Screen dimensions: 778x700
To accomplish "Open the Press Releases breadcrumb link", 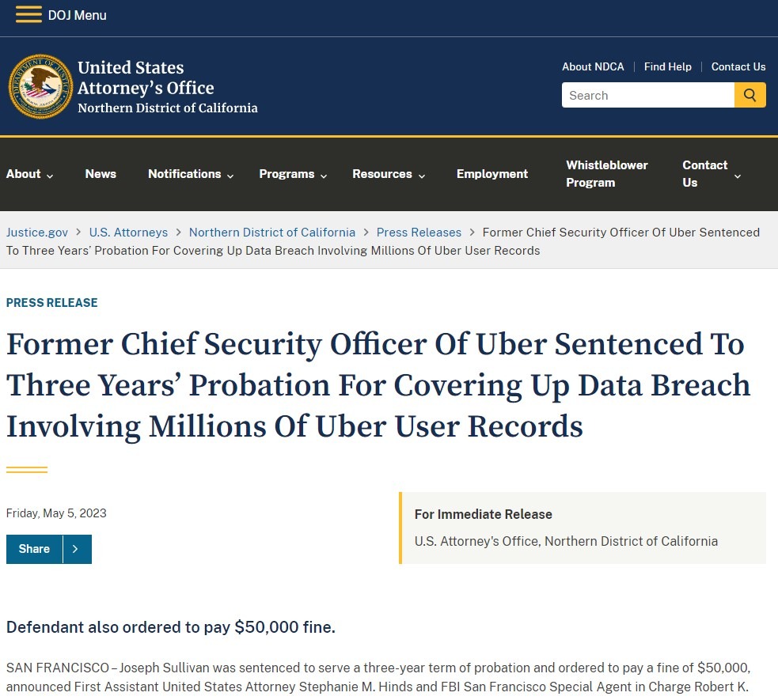I will click(x=419, y=233).
